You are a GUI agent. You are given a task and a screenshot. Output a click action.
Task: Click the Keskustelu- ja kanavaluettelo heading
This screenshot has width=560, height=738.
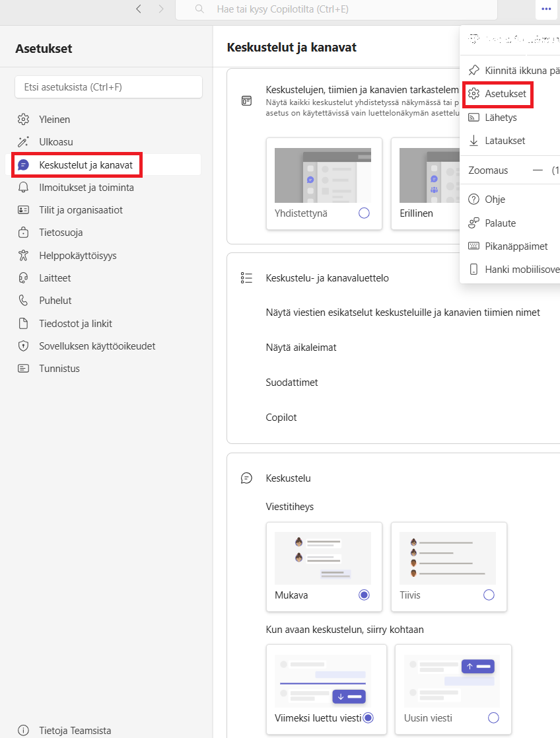tap(328, 278)
